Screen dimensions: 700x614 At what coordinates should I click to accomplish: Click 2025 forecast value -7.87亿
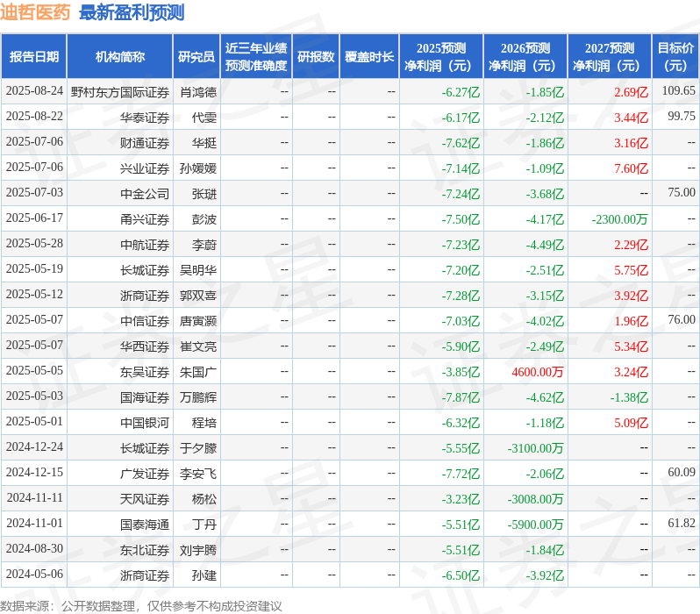461,397
